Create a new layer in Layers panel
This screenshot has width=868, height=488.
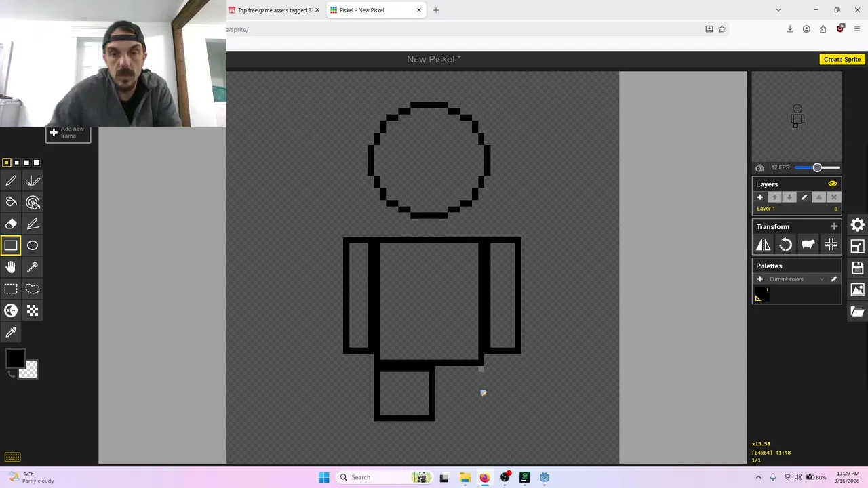tap(759, 197)
